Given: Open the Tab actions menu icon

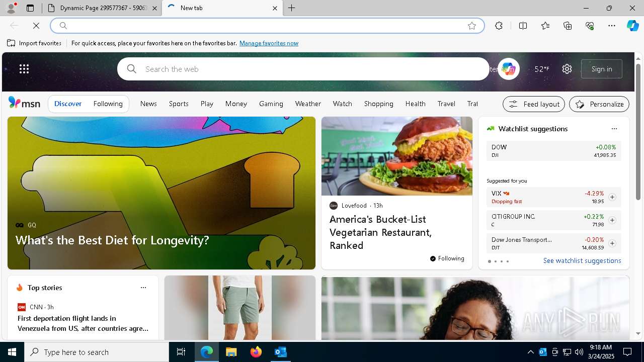Looking at the screenshot, I should (30, 8).
